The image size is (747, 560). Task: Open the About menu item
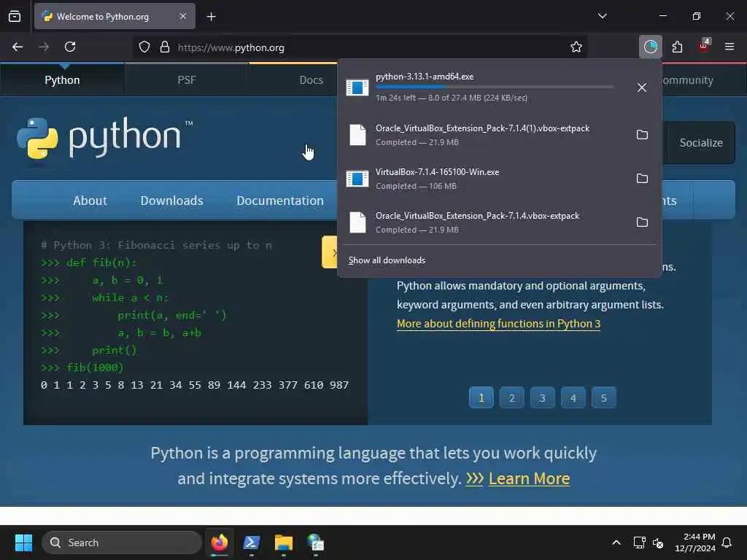(90, 201)
